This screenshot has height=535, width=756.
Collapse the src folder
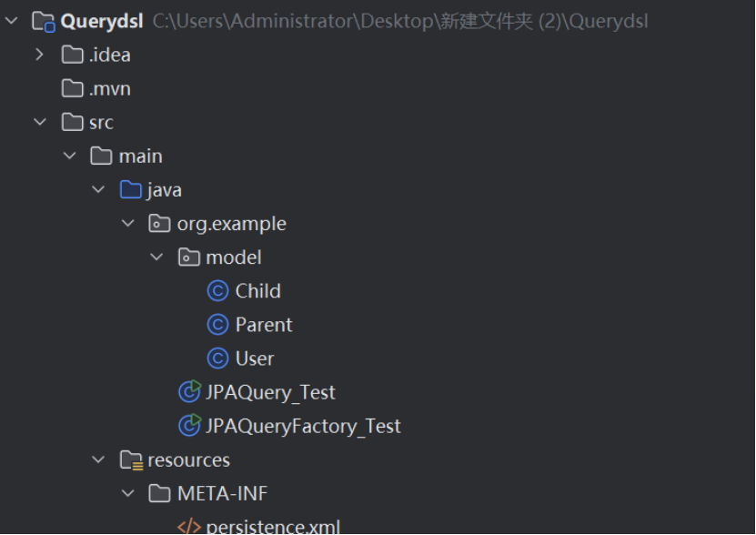click(39, 122)
